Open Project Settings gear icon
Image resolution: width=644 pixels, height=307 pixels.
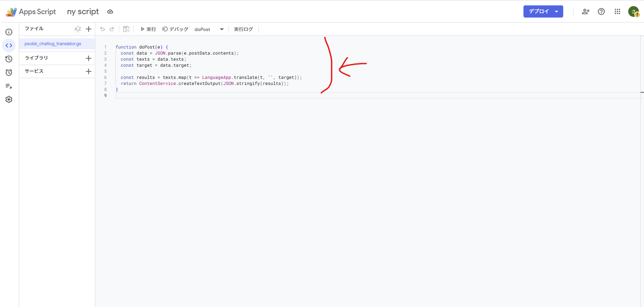[x=9, y=100]
